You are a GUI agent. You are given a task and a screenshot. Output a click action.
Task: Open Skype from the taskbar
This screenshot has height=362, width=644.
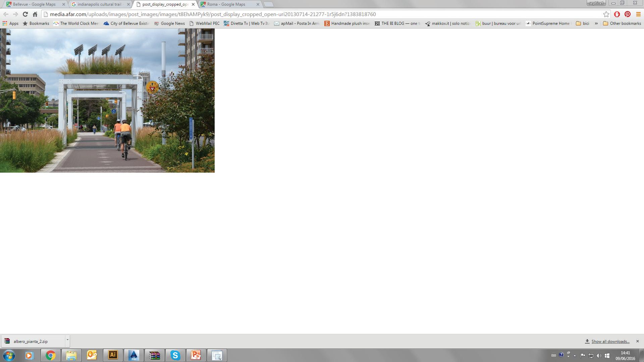pyautogui.click(x=175, y=355)
